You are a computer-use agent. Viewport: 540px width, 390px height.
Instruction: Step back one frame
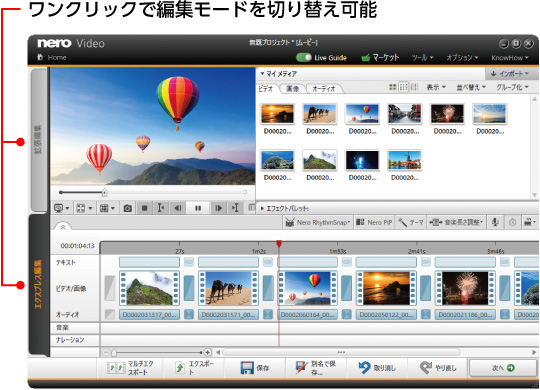(178, 208)
